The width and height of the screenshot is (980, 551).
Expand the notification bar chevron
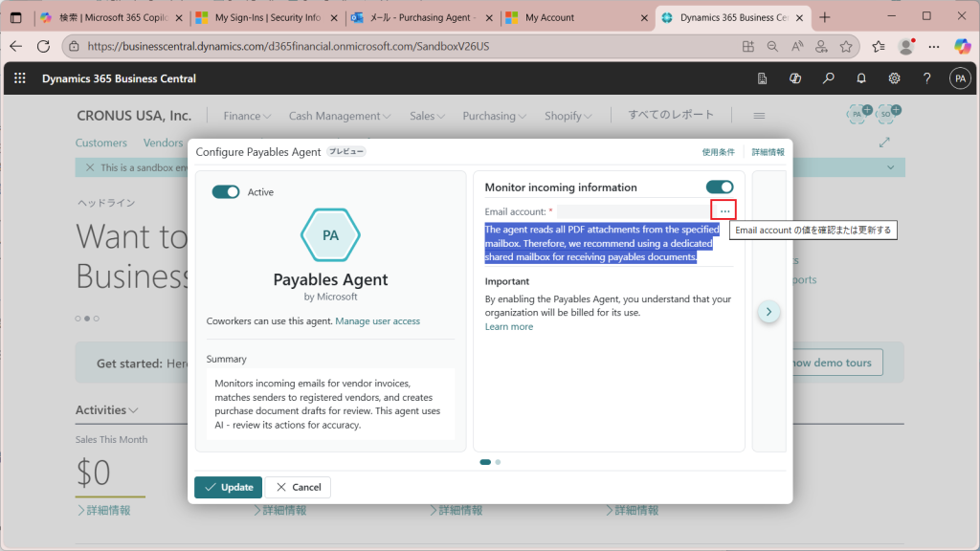pyautogui.click(x=891, y=167)
